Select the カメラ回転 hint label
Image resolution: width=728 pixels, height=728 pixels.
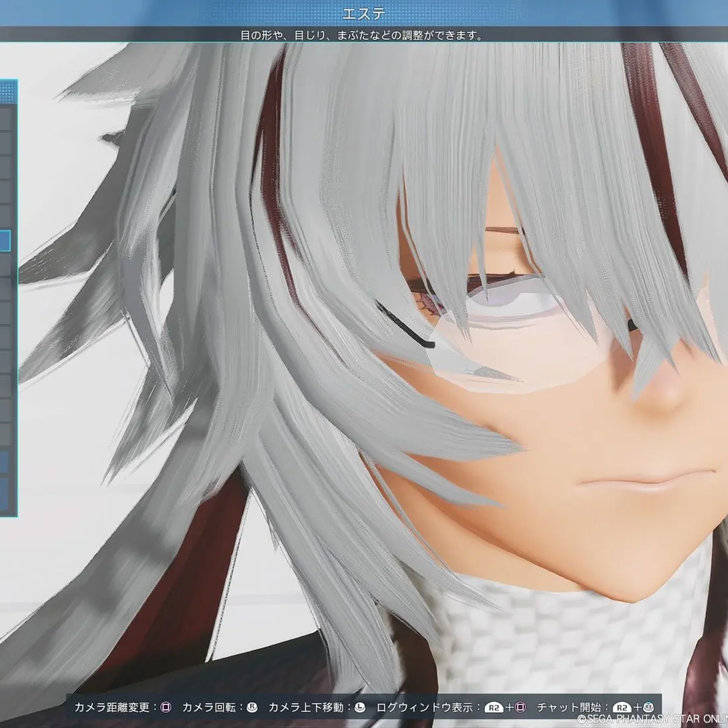(209, 707)
